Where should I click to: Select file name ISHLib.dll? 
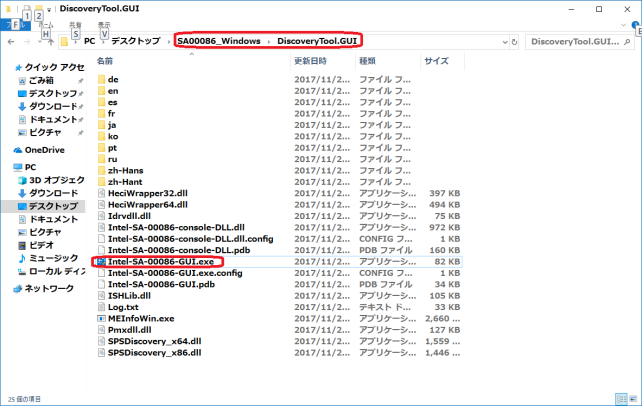(x=129, y=295)
